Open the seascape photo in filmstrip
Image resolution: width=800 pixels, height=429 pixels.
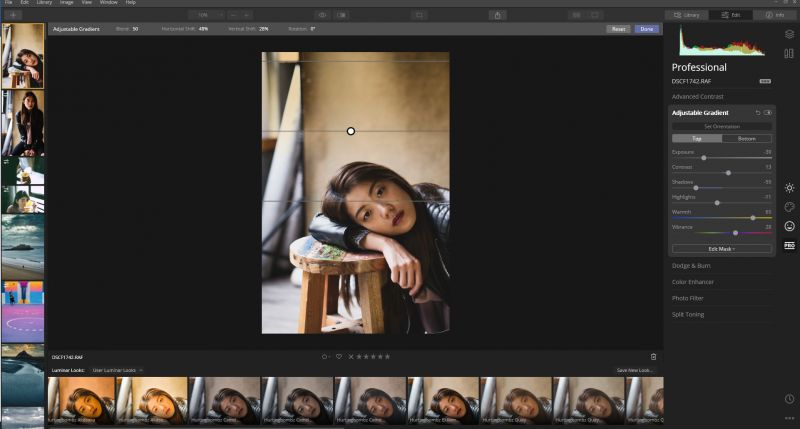(x=22, y=247)
